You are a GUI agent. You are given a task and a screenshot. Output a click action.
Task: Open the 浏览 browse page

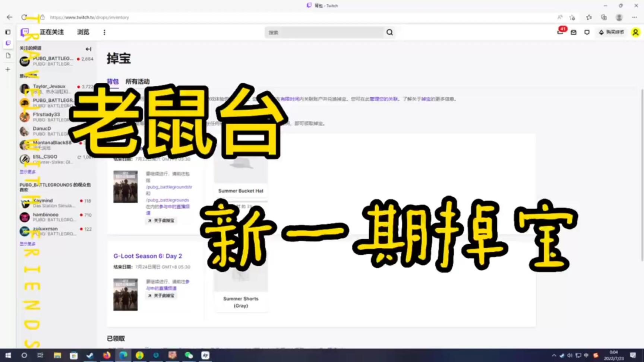tap(83, 32)
